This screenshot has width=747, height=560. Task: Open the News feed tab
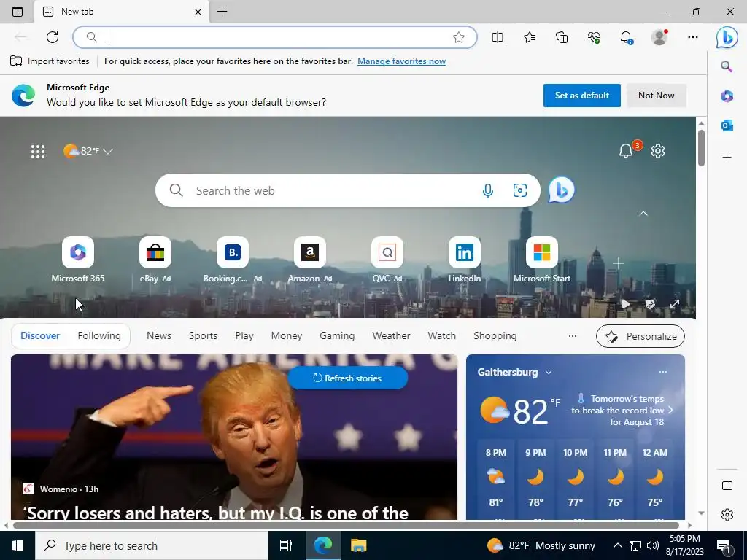pos(158,335)
